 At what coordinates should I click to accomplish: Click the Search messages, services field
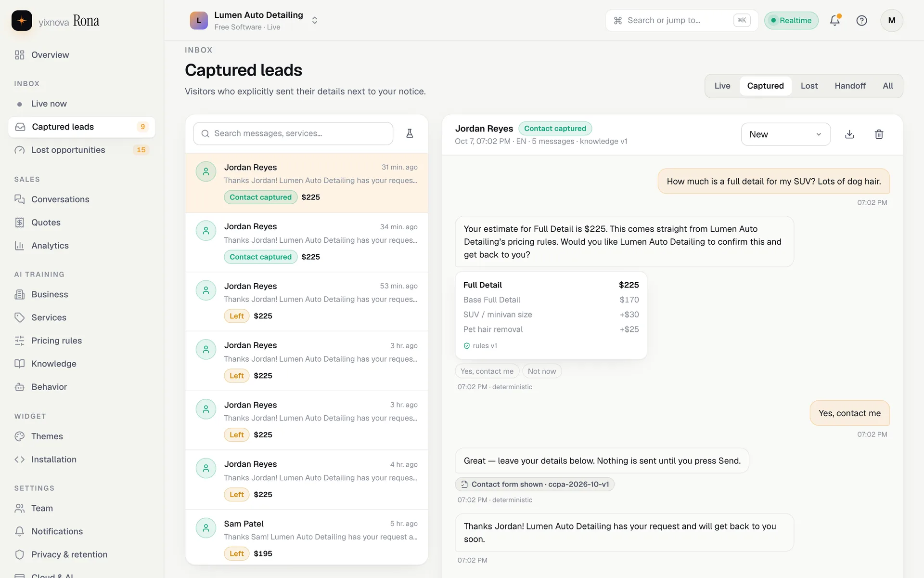click(x=293, y=133)
